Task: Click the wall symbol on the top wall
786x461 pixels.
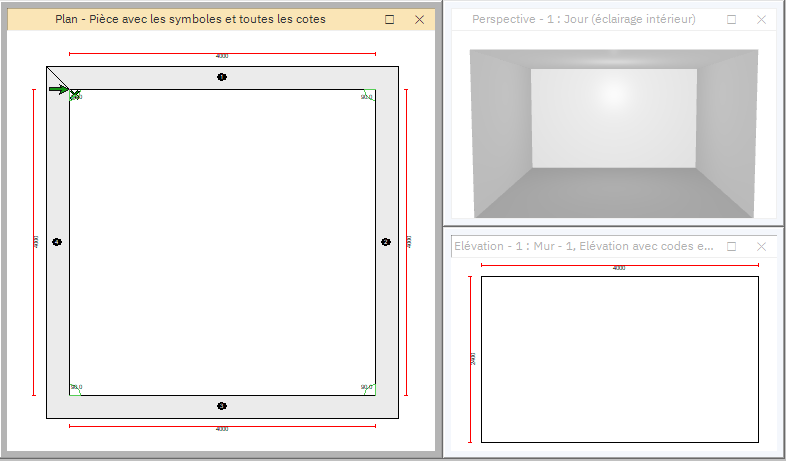Action: pyautogui.click(x=222, y=77)
